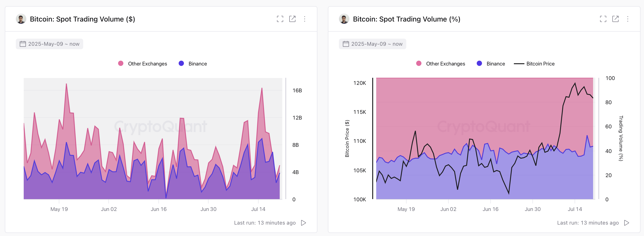The image size is (644, 236).
Task: Open more options menu for Volume (%) chart
Action: click(628, 19)
